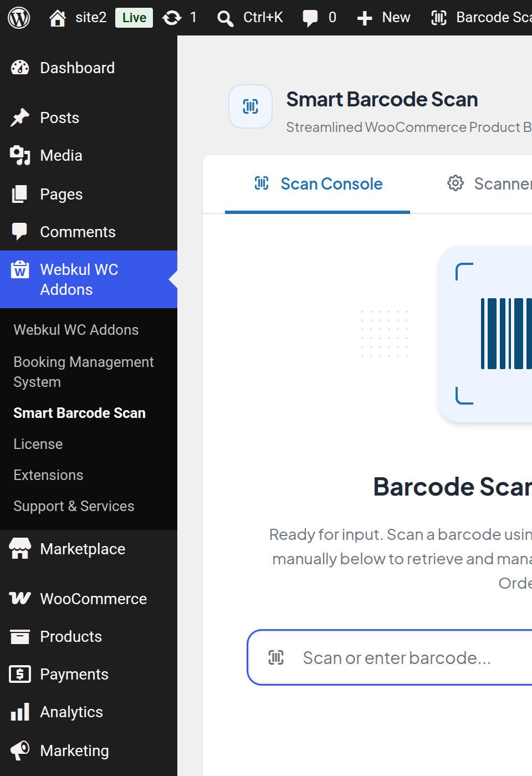
Task: Click the Comments speech bubble sidebar icon
Action: click(20, 232)
